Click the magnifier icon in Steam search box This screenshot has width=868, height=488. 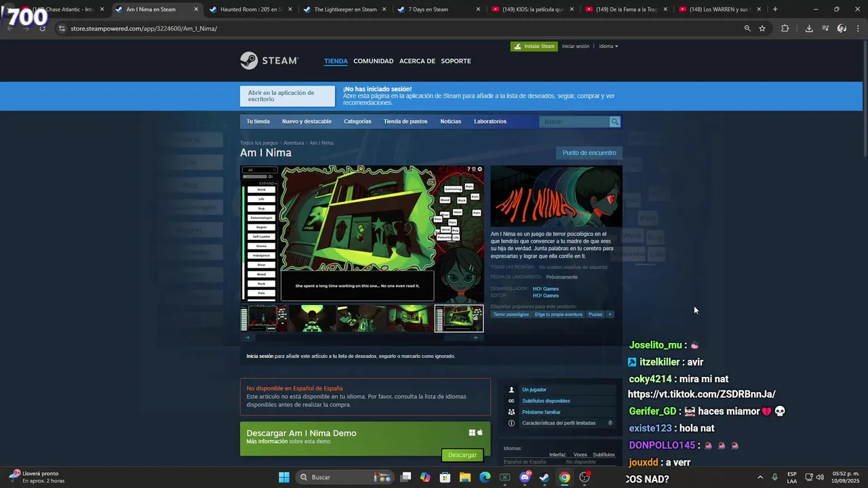tap(614, 122)
